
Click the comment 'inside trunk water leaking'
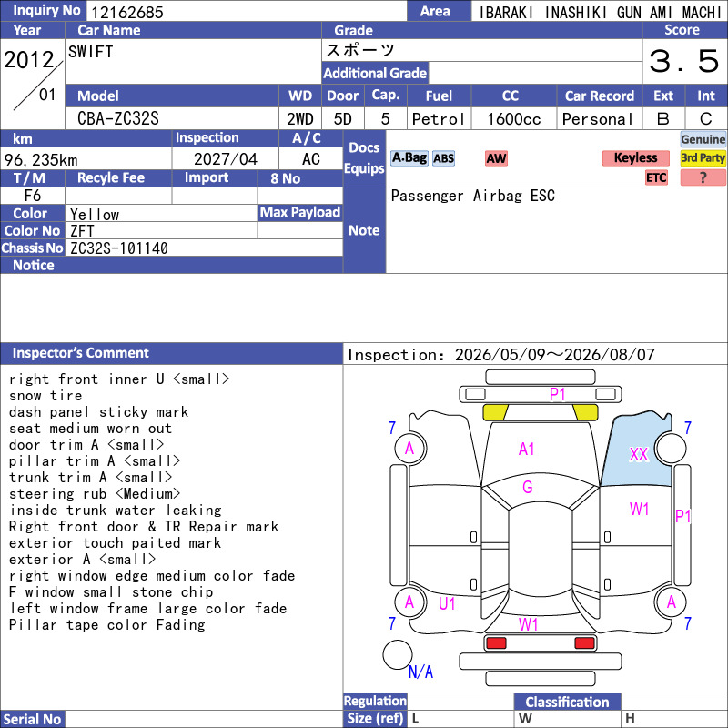pyautogui.click(x=116, y=511)
